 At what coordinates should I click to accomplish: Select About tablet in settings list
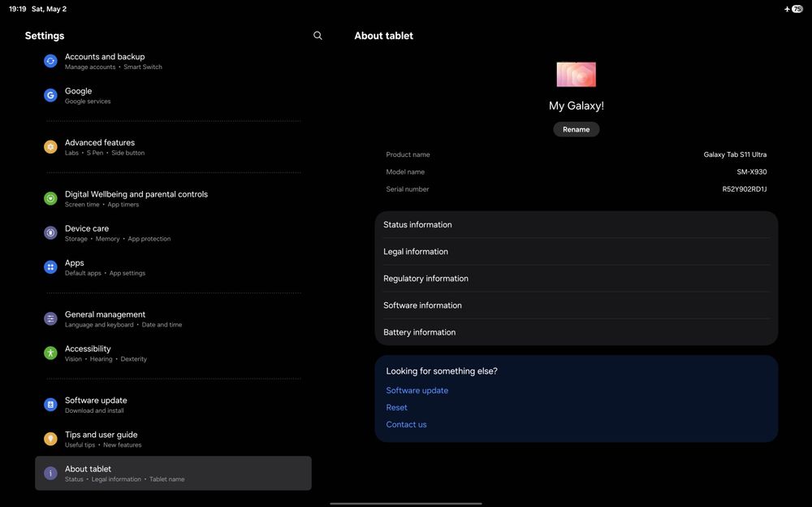coord(173,474)
